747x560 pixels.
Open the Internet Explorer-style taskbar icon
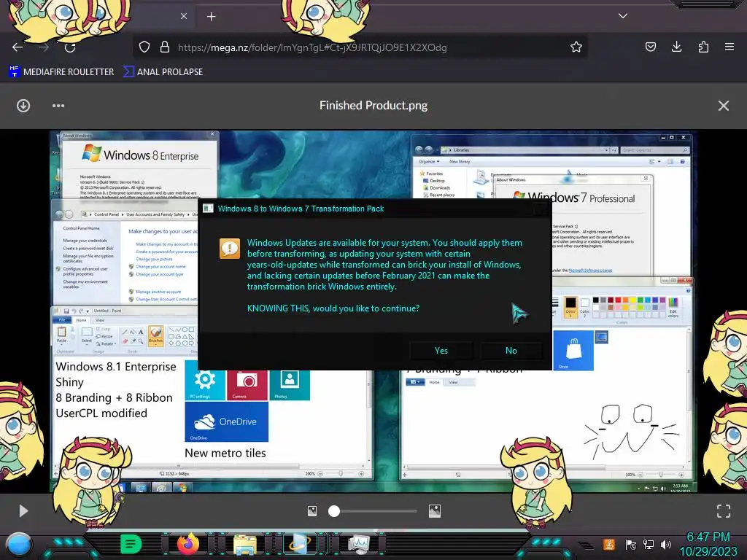point(300,544)
